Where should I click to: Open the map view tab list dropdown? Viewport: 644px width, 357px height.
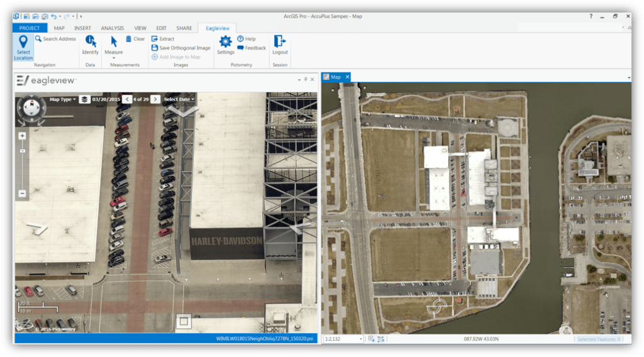pos(629,77)
